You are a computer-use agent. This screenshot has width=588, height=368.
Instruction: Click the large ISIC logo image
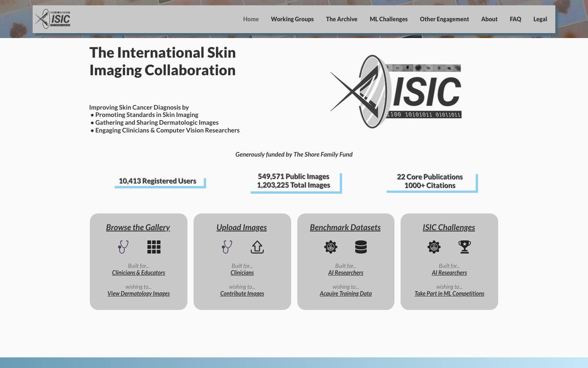[x=396, y=92]
